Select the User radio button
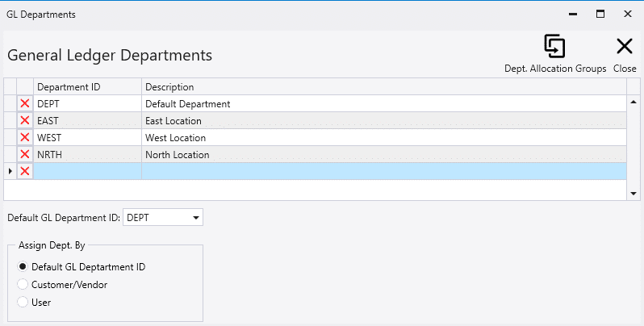The height and width of the screenshot is (326, 644). coord(23,302)
